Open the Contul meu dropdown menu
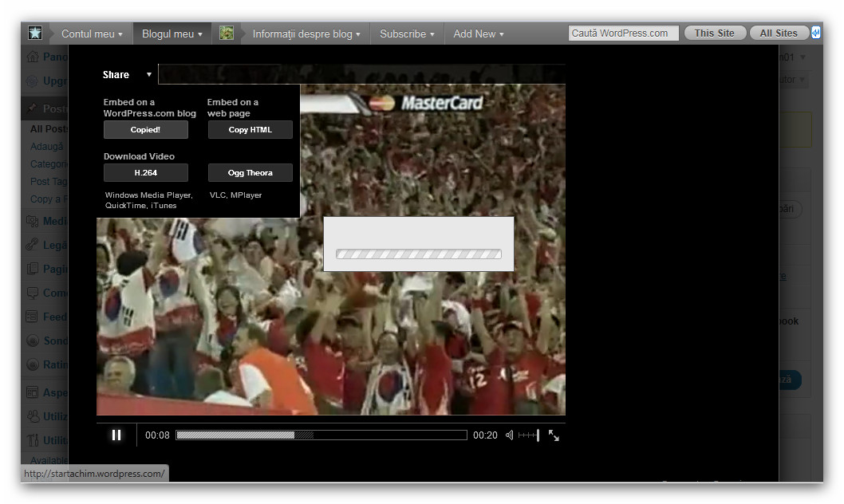Viewport: 844px width, 504px height. point(92,33)
